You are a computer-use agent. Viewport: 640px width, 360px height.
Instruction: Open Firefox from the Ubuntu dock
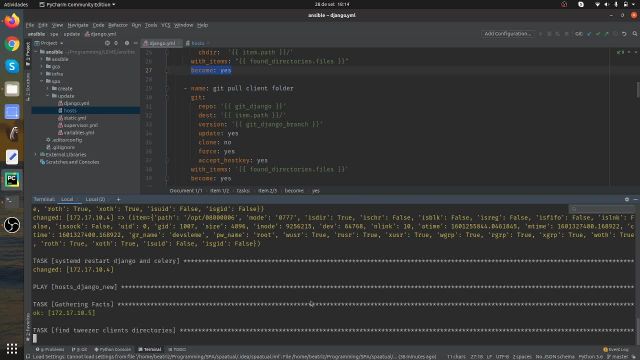click(x=12, y=20)
